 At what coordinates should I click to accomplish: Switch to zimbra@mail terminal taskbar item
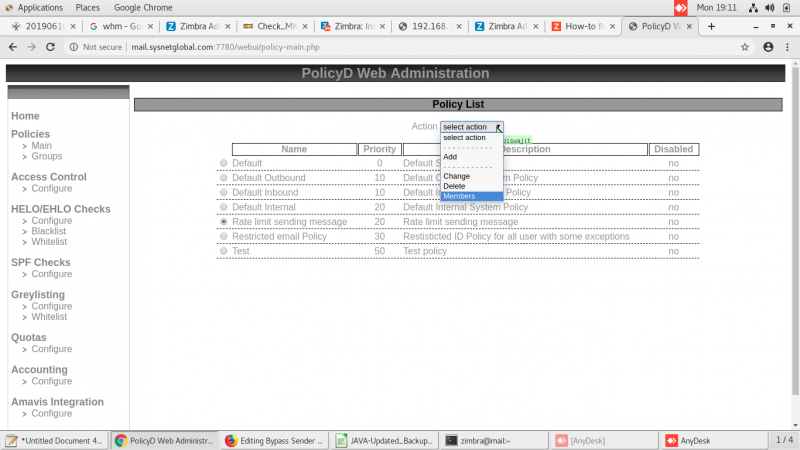coord(495,440)
